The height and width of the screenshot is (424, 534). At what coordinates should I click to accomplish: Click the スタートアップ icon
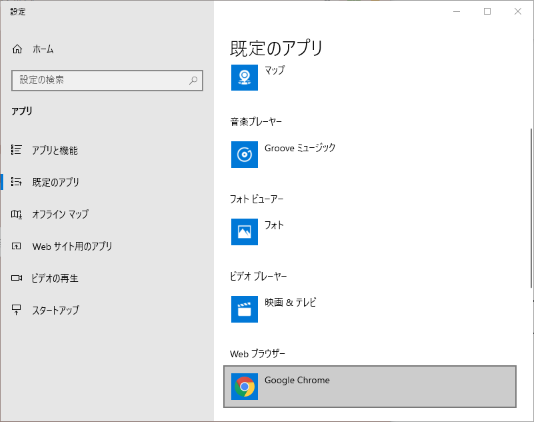pos(16,310)
